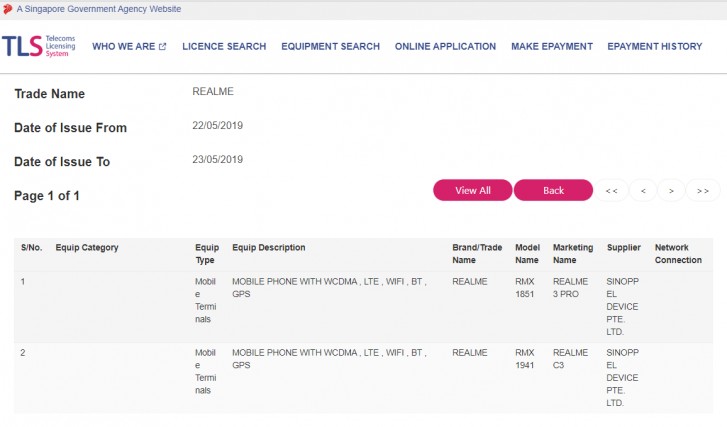The image size is (727, 427).
Task: Click the date 22/05/2019
Action: pyautogui.click(x=217, y=126)
